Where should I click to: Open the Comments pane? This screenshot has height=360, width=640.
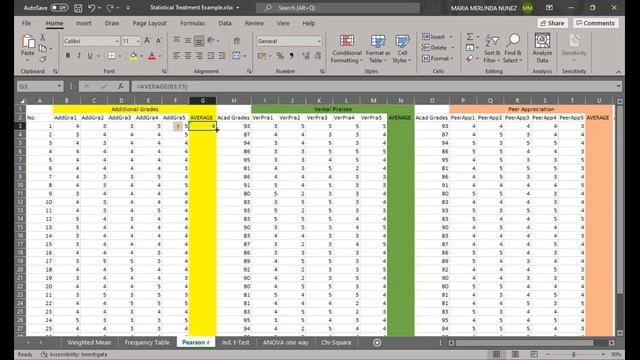click(x=595, y=23)
